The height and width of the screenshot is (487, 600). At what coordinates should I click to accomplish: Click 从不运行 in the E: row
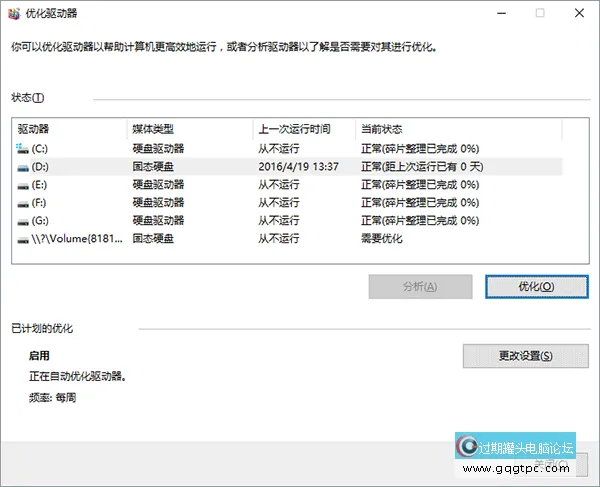click(x=279, y=185)
